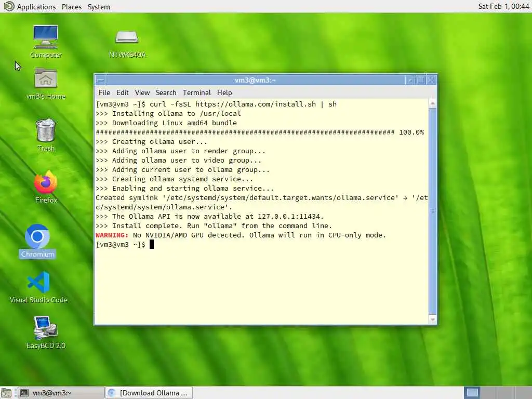532x399 pixels.
Task: Open the terminal File menu
Action: point(104,92)
